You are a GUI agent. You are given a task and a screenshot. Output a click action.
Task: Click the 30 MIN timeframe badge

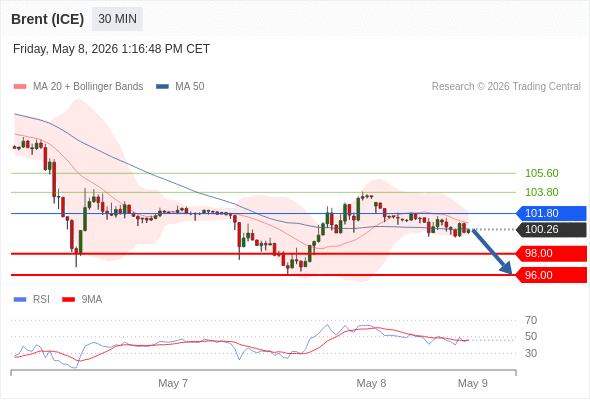(x=117, y=19)
